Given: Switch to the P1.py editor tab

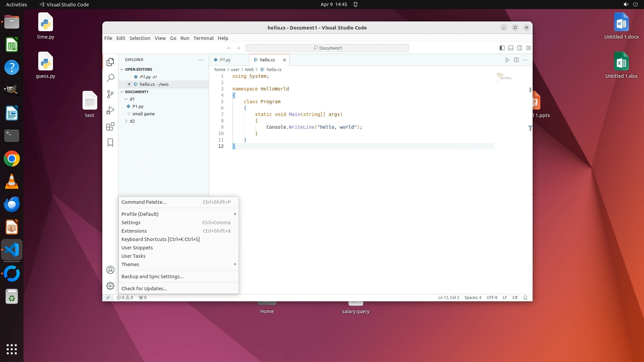Looking at the screenshot, I should [225, 60].
